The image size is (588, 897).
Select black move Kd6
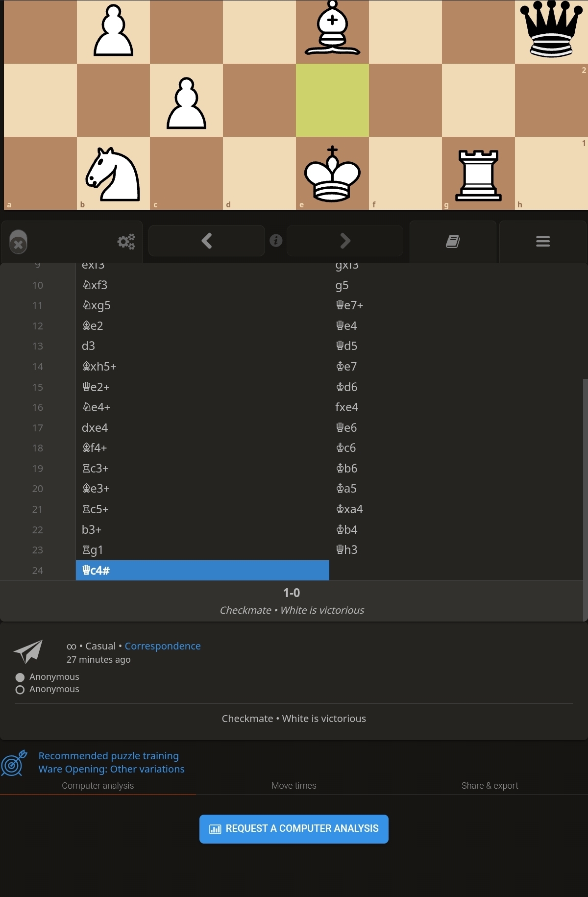pos(456,387)
